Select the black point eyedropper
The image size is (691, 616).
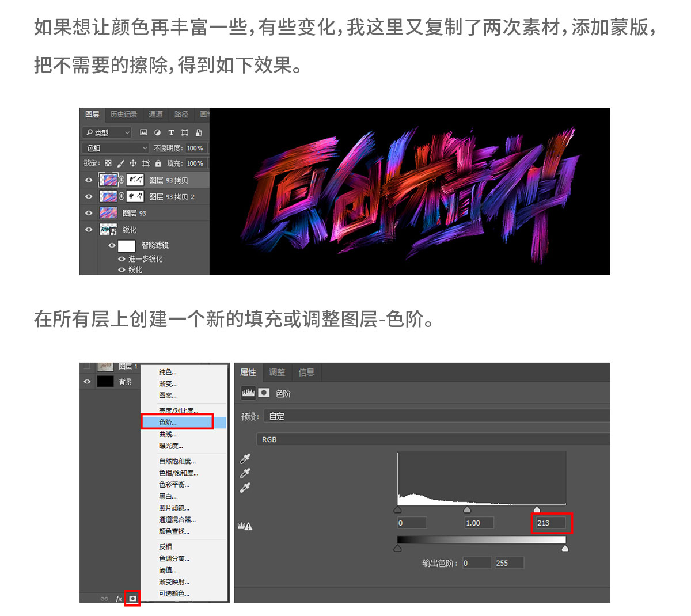pos(245,459)
